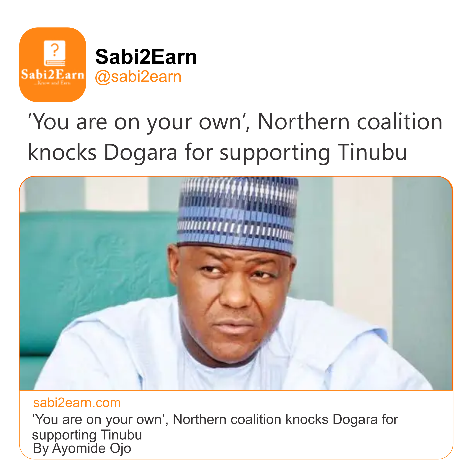This screenshot has width=472, height=476.
Task: Open the @sabi2earn handle
Action: 138,77
